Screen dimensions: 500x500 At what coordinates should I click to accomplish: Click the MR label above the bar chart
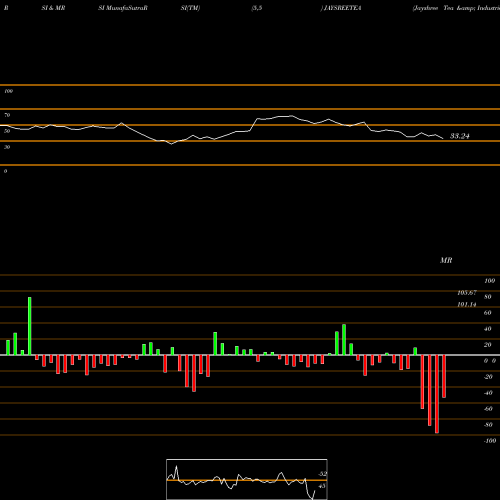446,260
